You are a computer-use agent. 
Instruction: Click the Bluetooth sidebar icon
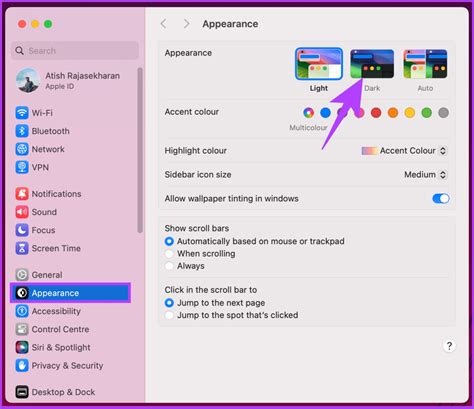[22, 131]
